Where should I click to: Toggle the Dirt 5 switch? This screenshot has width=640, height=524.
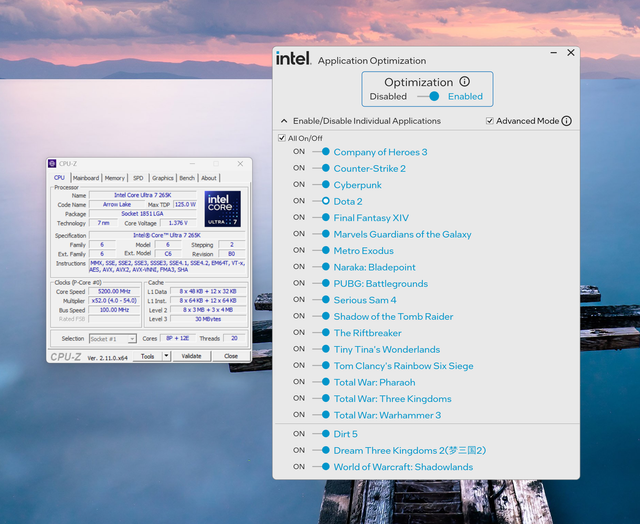tap(321, 434)
